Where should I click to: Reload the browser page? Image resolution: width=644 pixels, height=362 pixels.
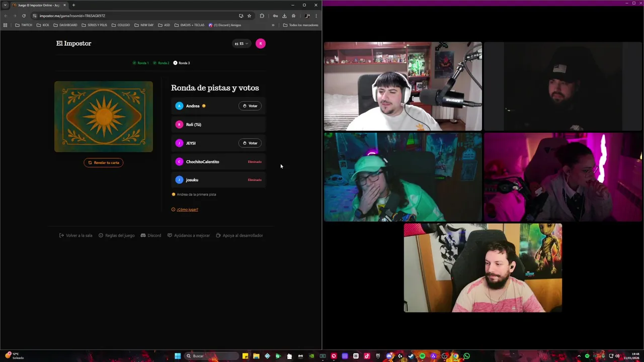point(24,16)
